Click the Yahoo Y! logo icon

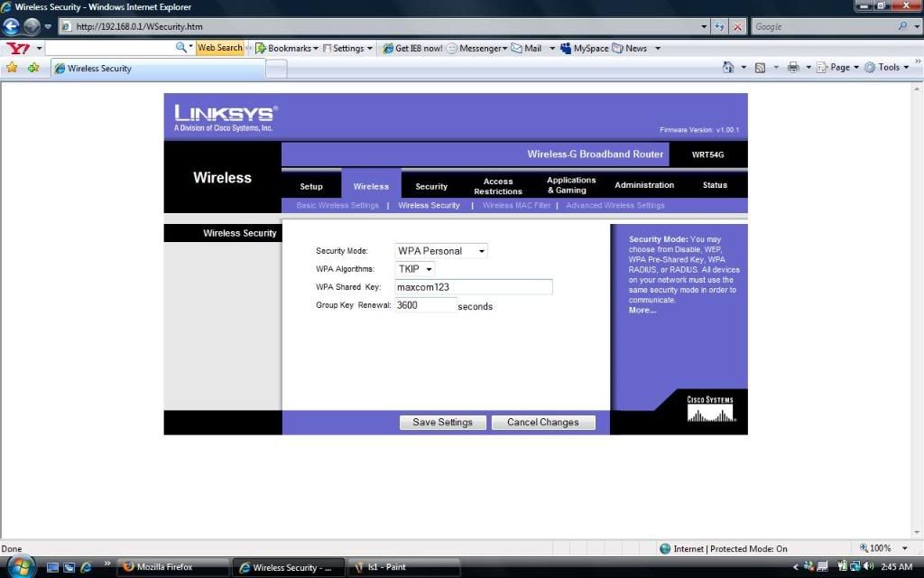(18, 48)
